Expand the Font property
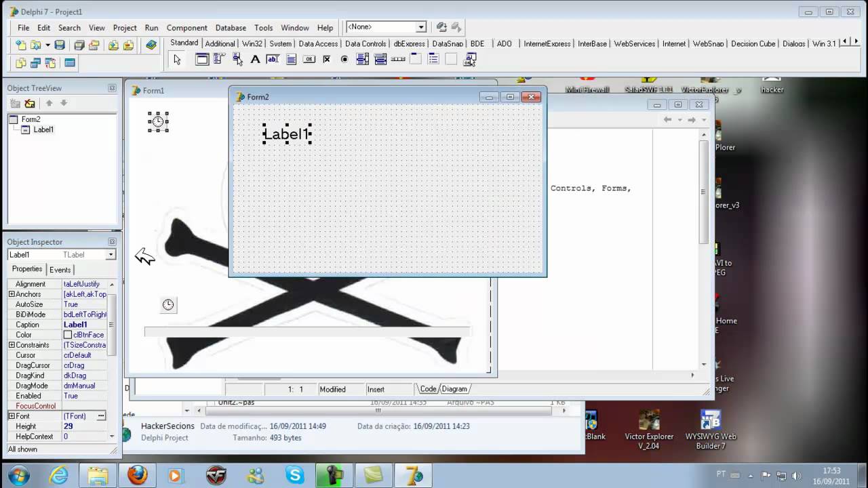Screen dimensions: 868x488 click(x=12, y=416)
